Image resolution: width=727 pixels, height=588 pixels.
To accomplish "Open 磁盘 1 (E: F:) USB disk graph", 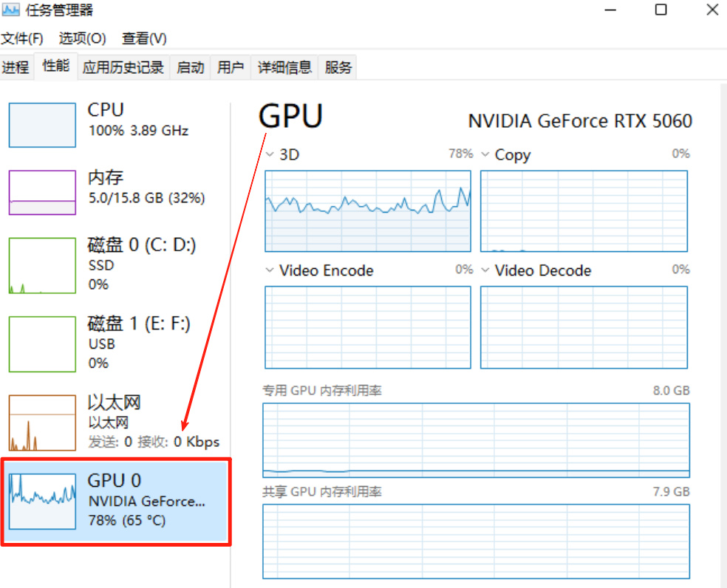I will [x=42, y=344].
